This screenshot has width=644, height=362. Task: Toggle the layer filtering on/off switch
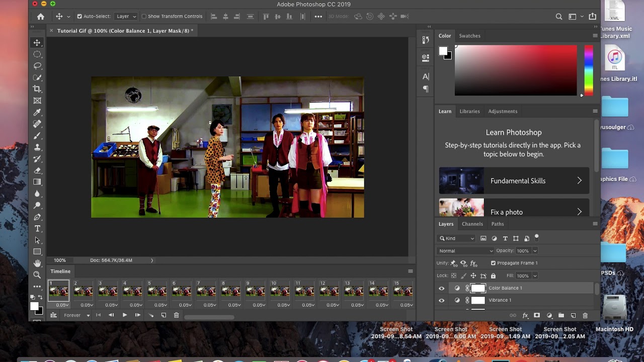537,237
